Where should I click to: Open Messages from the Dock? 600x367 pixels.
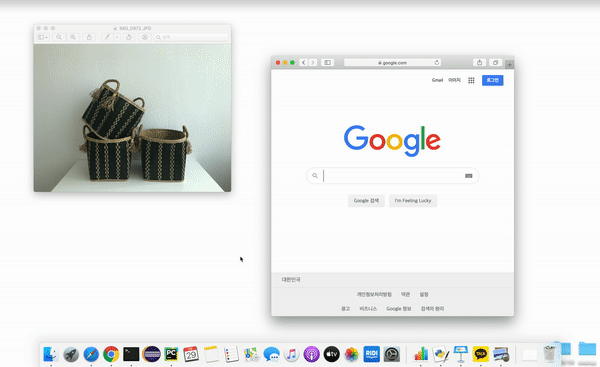(x=272, y=354)
